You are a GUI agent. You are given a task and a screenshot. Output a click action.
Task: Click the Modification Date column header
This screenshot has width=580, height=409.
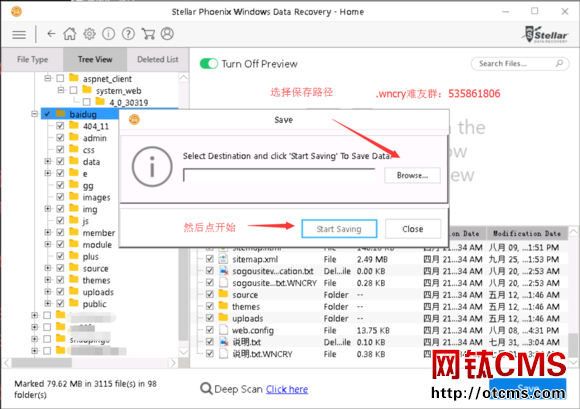coord(527,233)
